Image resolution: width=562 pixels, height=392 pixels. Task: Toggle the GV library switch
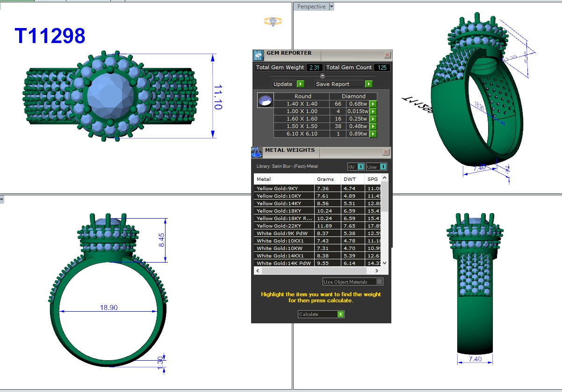pyautogui.click(x=360, y=167)
